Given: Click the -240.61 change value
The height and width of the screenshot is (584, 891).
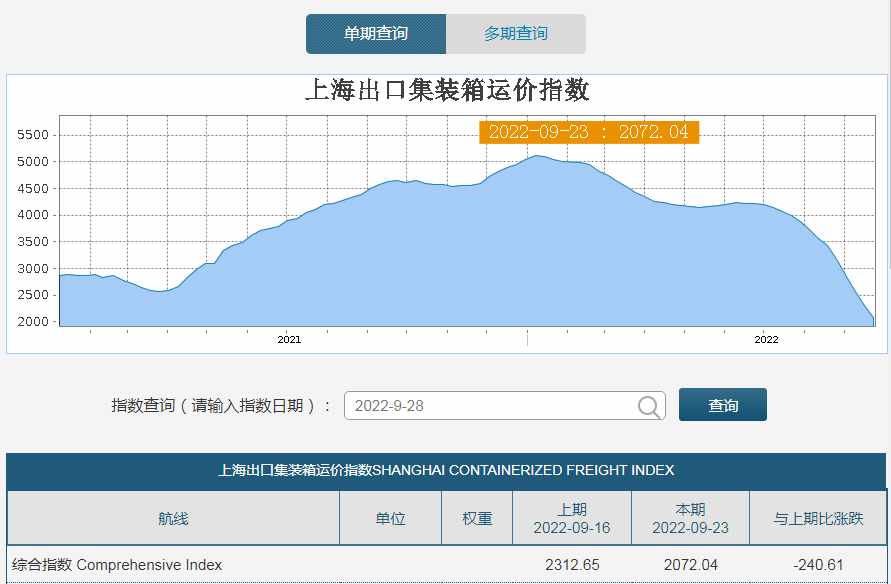Looking at the screenshot, I should click(818, 565).
